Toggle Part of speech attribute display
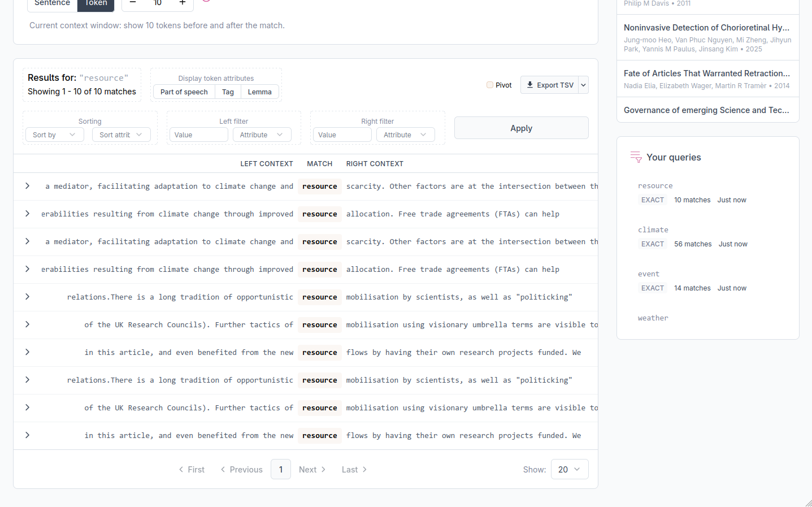The width and height of the screenshot is (812, 507). pyautogui.click(x=184, y=92)
